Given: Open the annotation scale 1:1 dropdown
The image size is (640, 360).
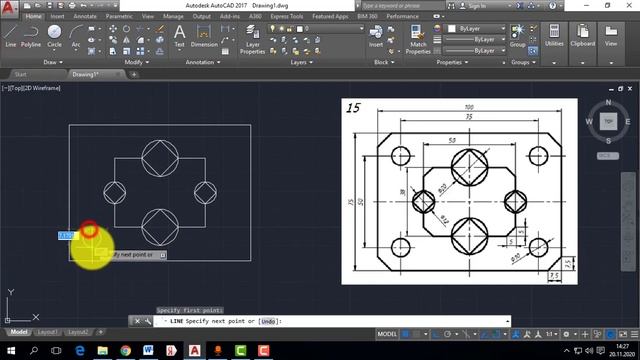Looking at the screenshot, I should pos(552,334).
